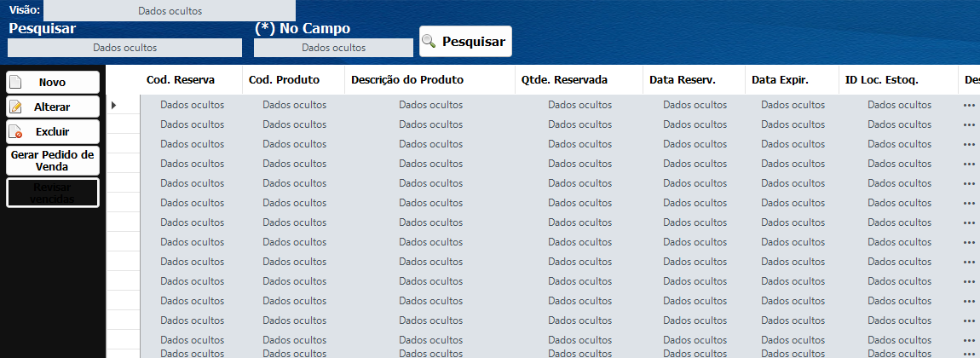Screen dimensions: 980x358
Task: Click the blank page icon on Novo
Action: click(15, 83)
